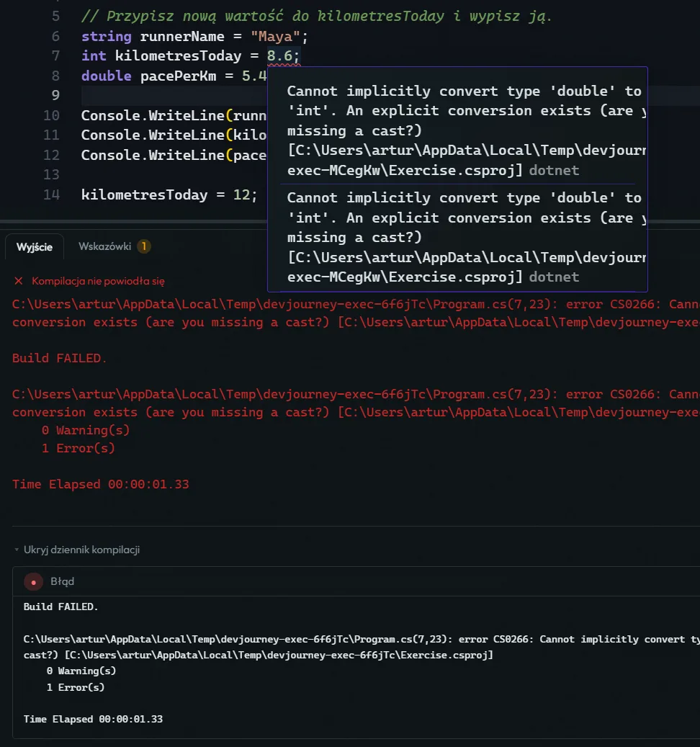
Task: Click the red 'Build FAILED.' output line
Action: [60, 358]
